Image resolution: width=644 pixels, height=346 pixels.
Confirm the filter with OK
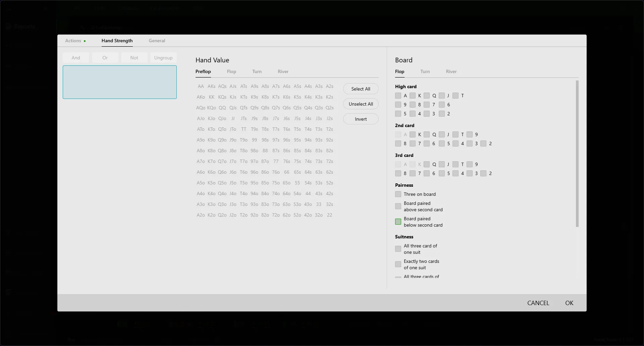tap(569, 303)
